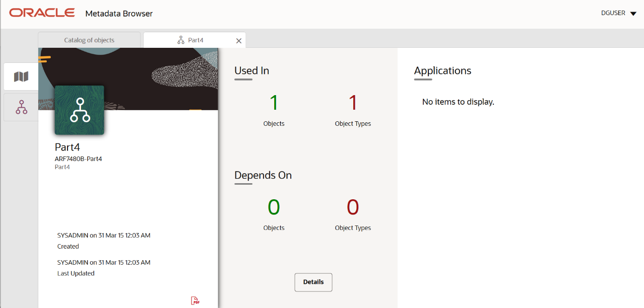Screen dimensions: 644x308
Task: Click the Part4 title in card
Action: coord(68,147)
